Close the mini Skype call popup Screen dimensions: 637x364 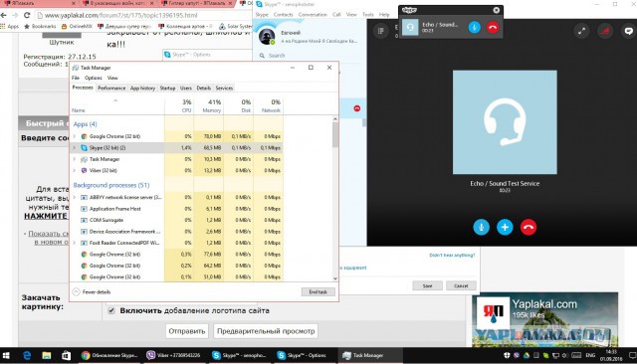[x=497, y=10]
